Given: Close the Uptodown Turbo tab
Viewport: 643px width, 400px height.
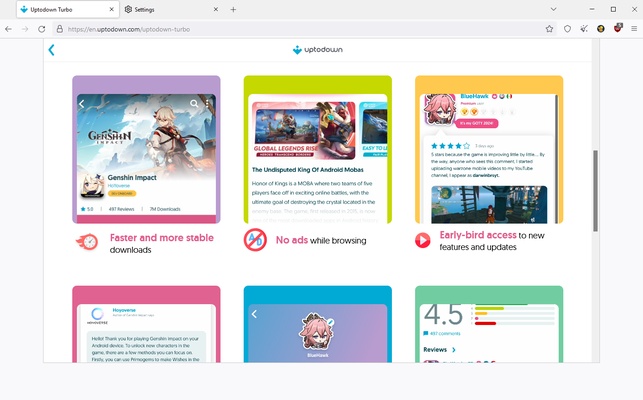Looking at the screenshot, I should tap(111, 9).
